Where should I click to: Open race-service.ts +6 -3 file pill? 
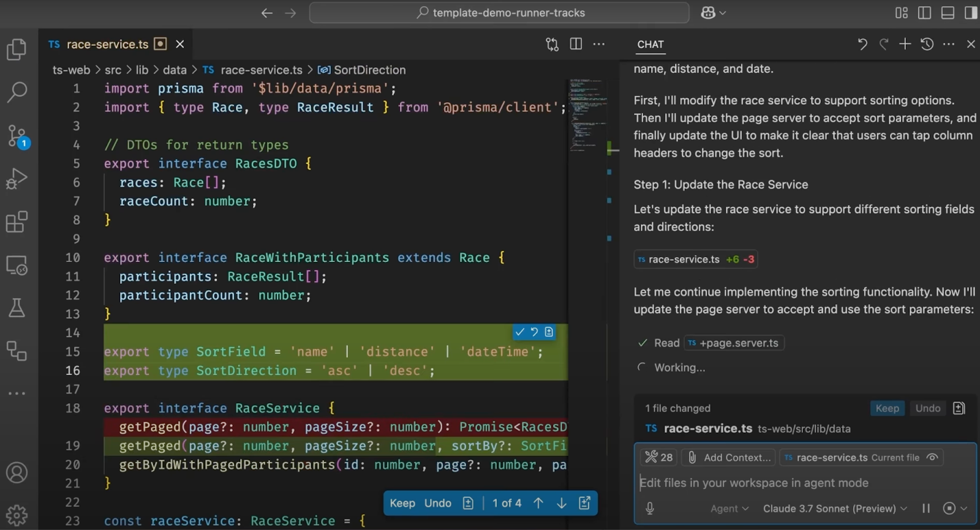point(696,259)
